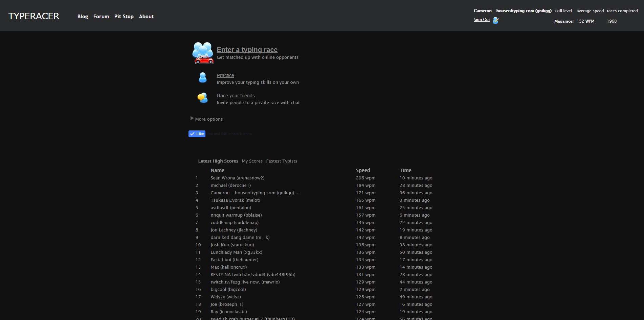The image size is (644, 320).
Task: Open the Pit Stop menu item
Action: [x=124, y=17]
